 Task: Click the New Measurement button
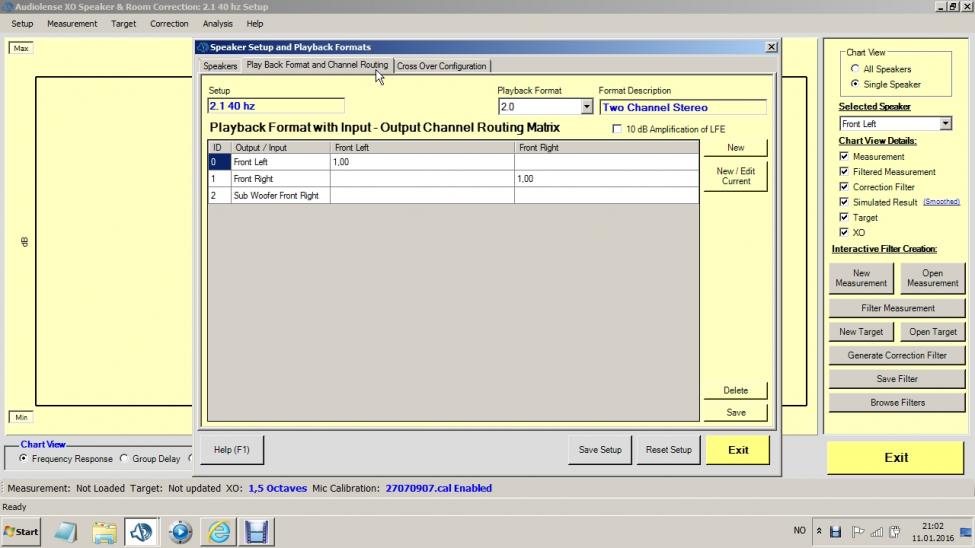(861, 278)
